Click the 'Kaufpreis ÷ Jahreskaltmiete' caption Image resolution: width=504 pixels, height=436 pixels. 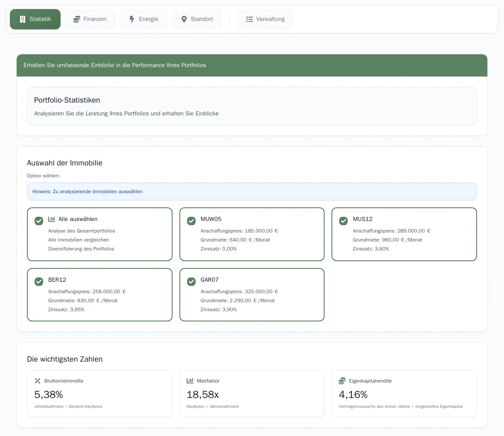[213, 407]
